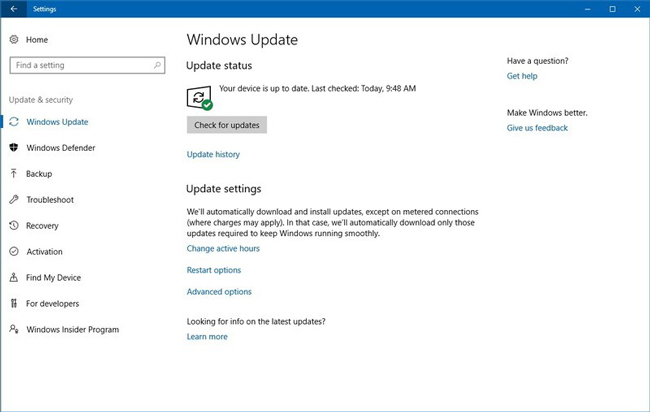Click the 'Have a question?' text
The image size is (650, 412).
click(537, 61)
